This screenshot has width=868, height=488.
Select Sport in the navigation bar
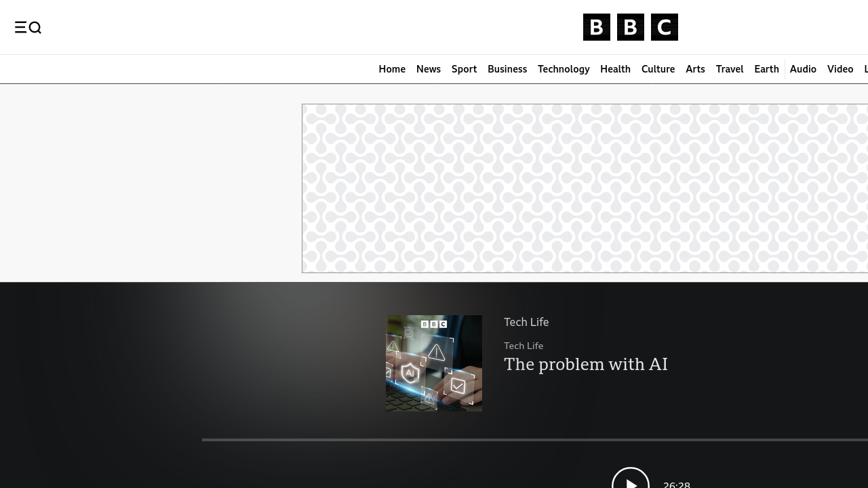(464, 69)
